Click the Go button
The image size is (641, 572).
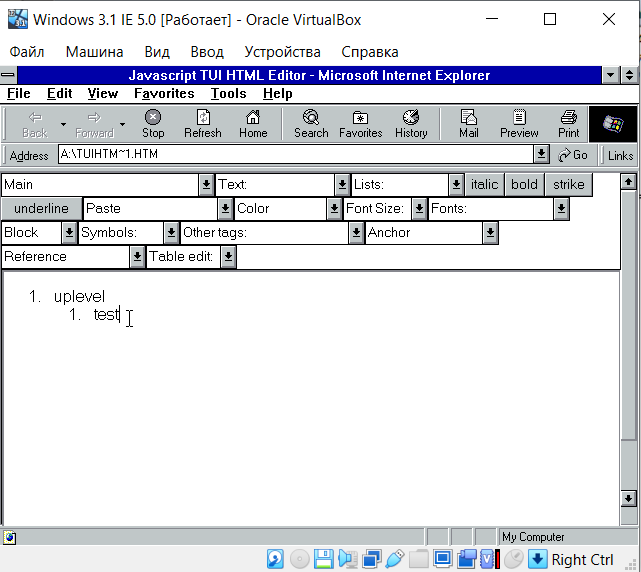pyautogui.click(x=573, y=155)
